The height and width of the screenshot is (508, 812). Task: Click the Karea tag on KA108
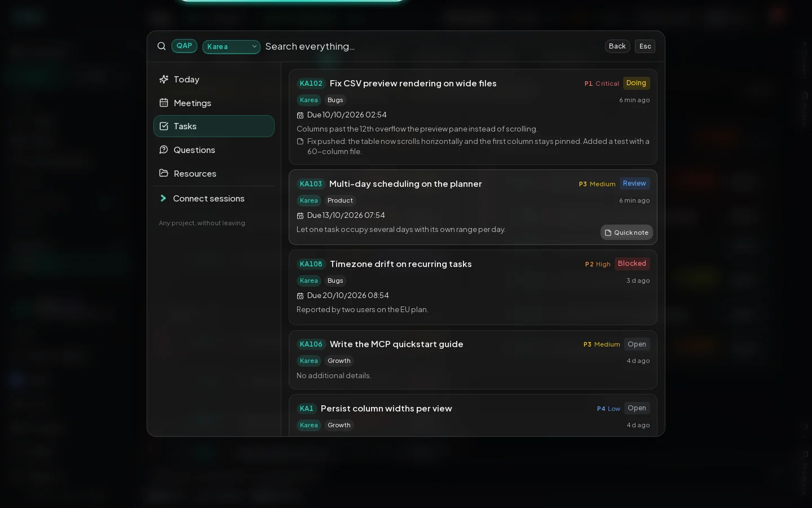(x=308, y=281)
